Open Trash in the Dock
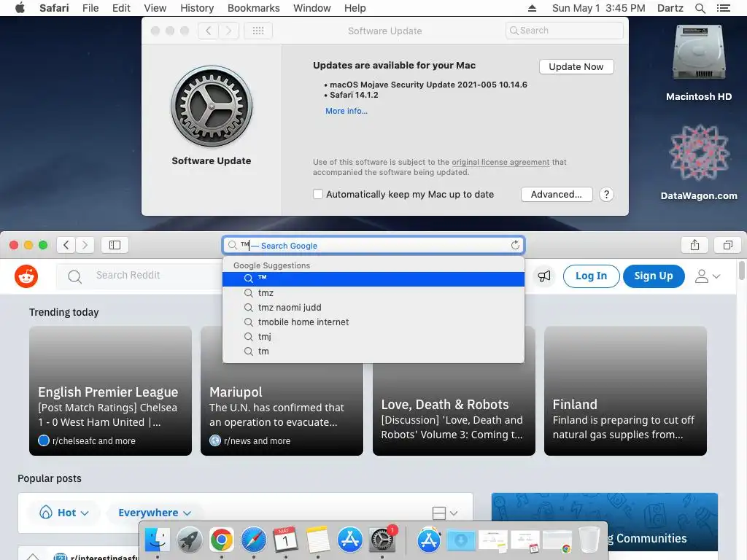The width and height of the screenshot is (747, 560). pos(589,540)
